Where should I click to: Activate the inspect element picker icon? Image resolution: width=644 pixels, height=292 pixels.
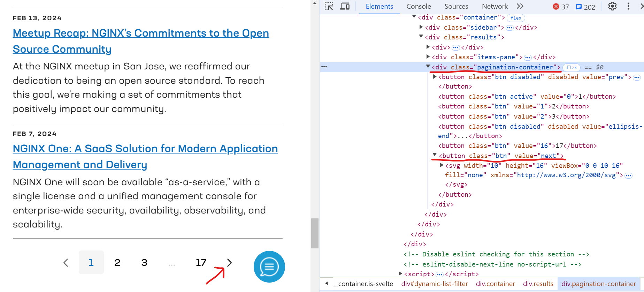pos(329,6)
